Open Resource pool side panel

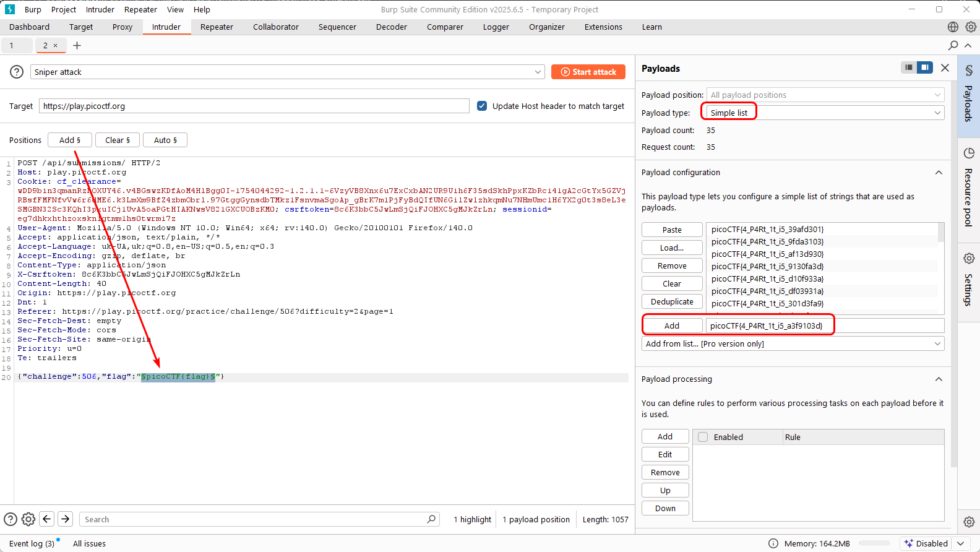click(x=969, y=187)
